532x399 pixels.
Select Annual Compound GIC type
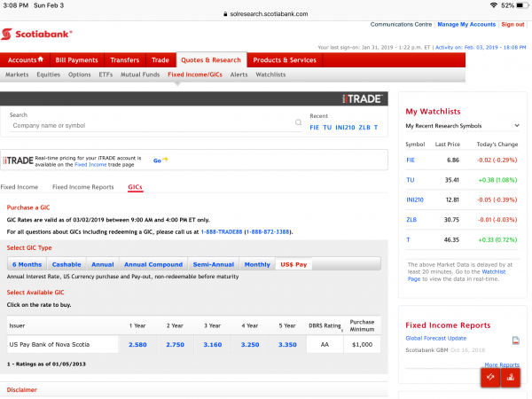coord(153,264)
